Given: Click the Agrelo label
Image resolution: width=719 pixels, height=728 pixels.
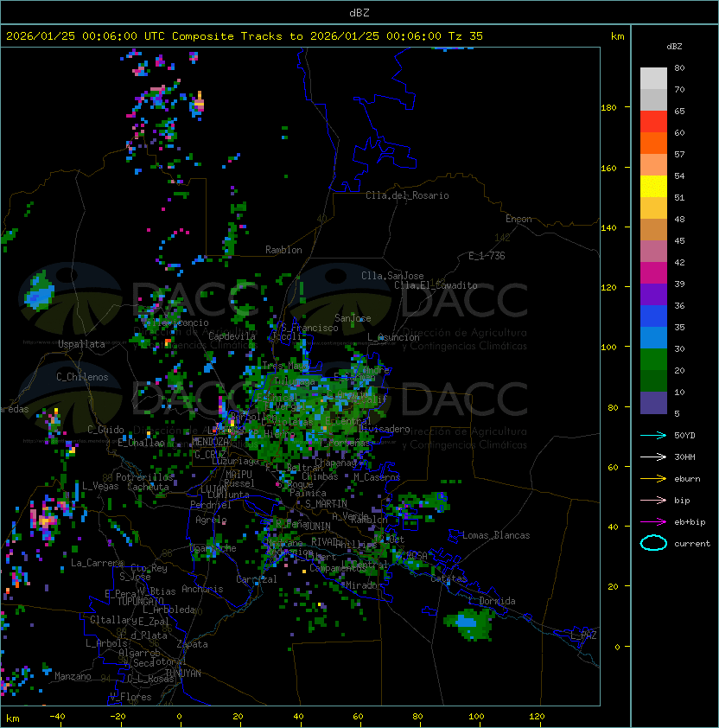Looking at the screenshot, I should tap(211, 520).
